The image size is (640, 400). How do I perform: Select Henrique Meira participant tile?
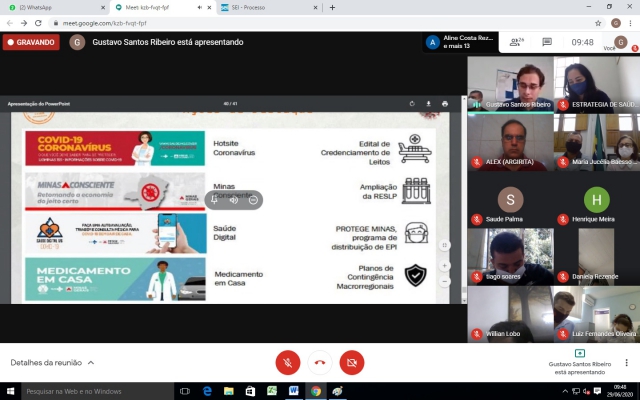tap(597, 200)
